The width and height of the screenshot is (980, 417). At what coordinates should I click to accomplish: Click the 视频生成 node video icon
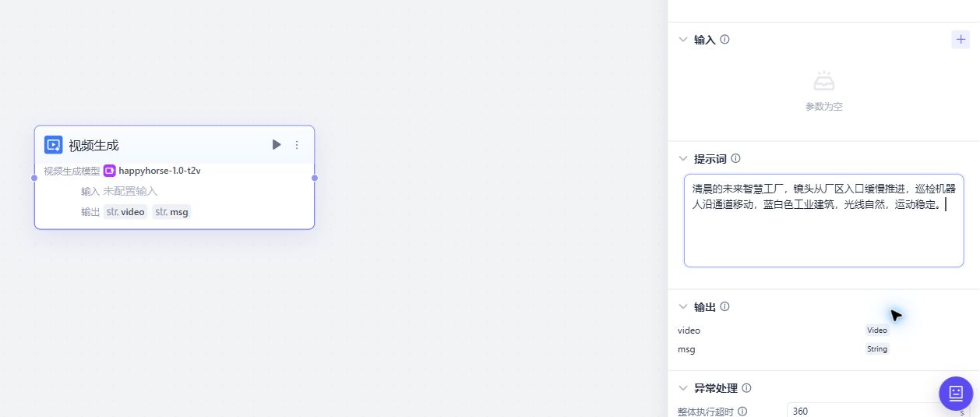(x=53, y=145)
